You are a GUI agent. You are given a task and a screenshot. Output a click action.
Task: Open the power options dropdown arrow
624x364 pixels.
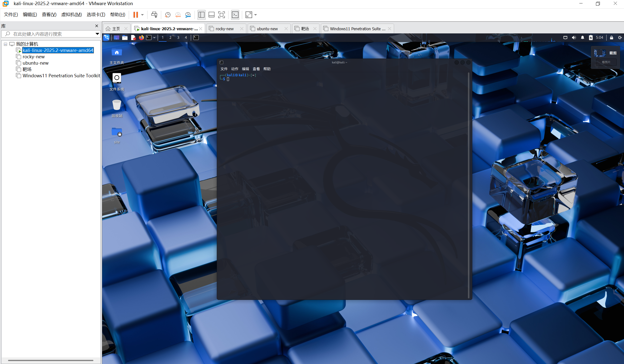tap(142, 15)
